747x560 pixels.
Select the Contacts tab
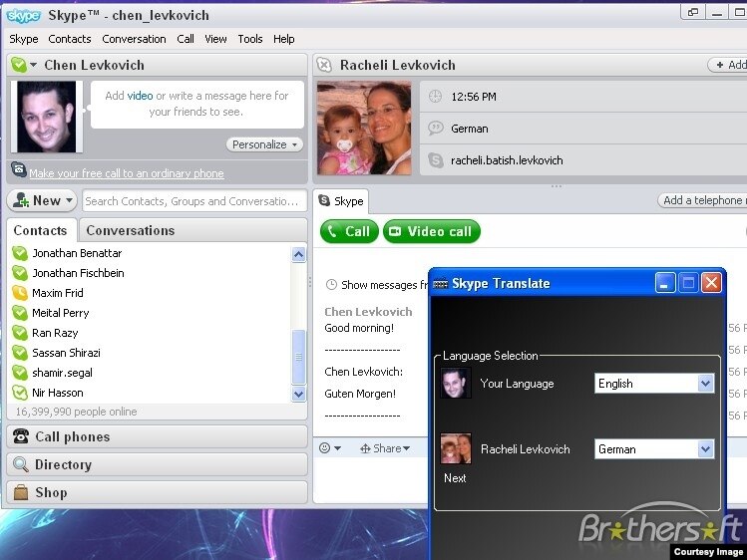pyautogui.click(x=41, y=230)
